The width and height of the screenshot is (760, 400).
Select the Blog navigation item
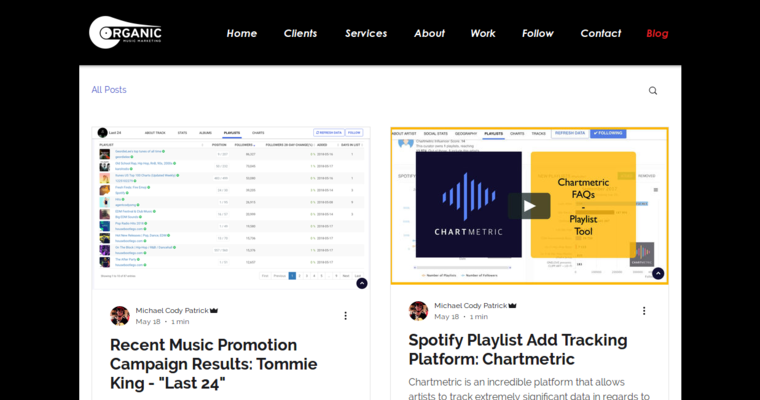click(657, 33)
